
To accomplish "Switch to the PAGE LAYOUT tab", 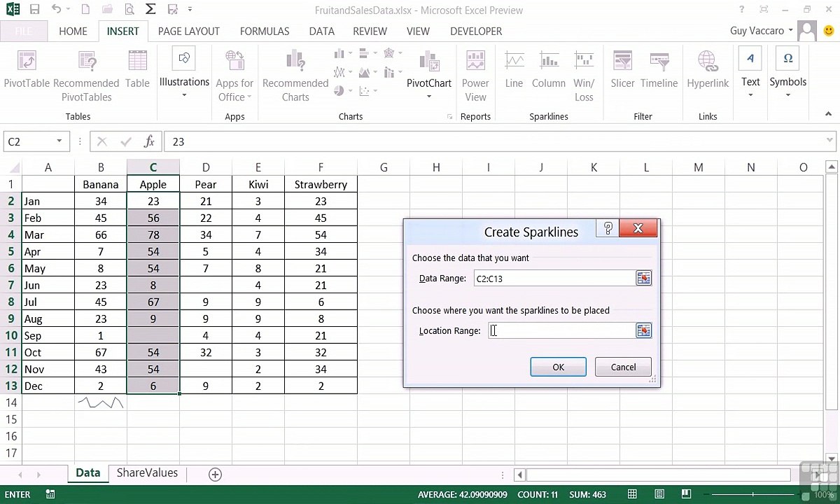I will [x=188, y=31].
